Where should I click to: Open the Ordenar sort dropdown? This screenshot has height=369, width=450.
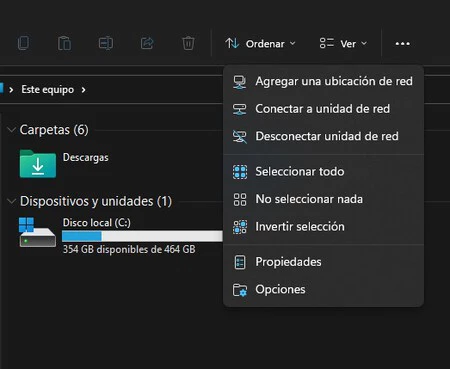[260, 44]
